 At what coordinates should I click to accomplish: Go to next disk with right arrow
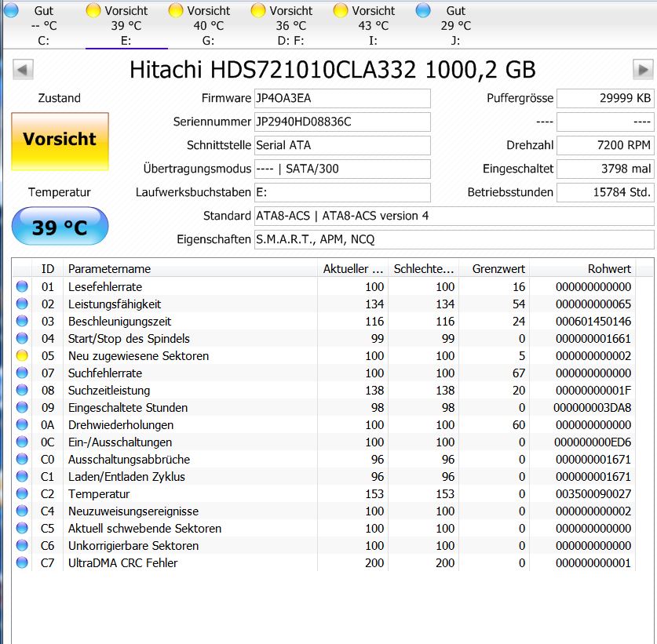[x=643, y=69]
